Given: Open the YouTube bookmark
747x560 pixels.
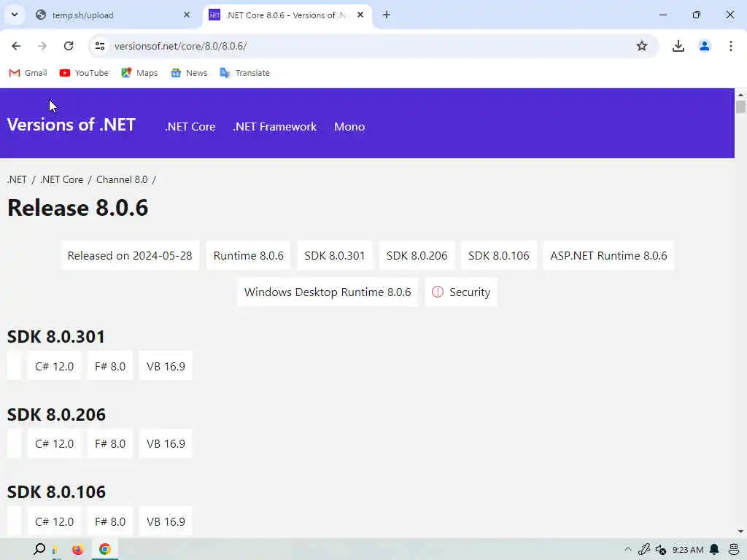Looking at the screenshot, I should click(84, 73).
